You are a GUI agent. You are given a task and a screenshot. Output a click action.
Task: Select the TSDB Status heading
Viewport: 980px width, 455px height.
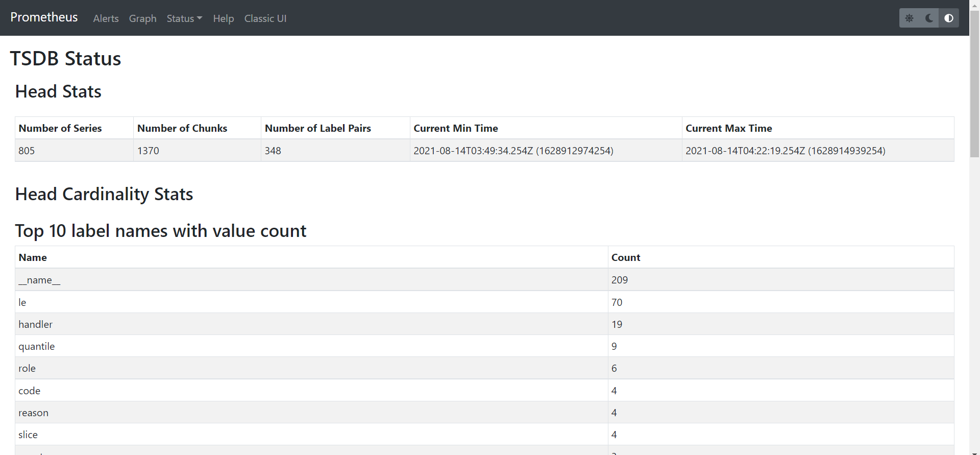pos(65,59)
